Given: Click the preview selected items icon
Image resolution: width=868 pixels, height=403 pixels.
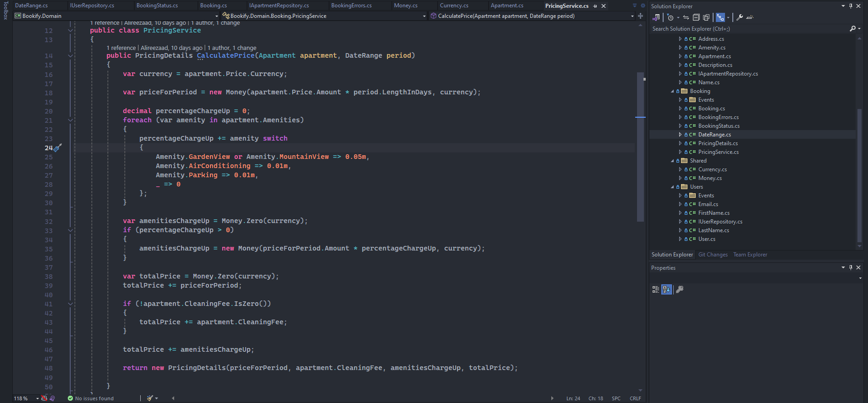Looking at the screenshot, I should pos(750,17).
